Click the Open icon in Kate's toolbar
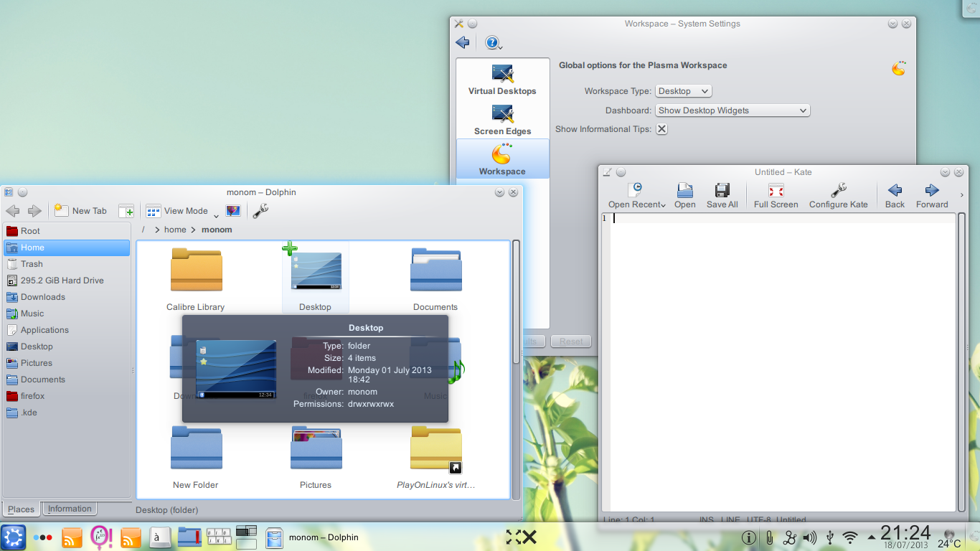Viewport: 980px width, 551px height. (x=685, y=195)
